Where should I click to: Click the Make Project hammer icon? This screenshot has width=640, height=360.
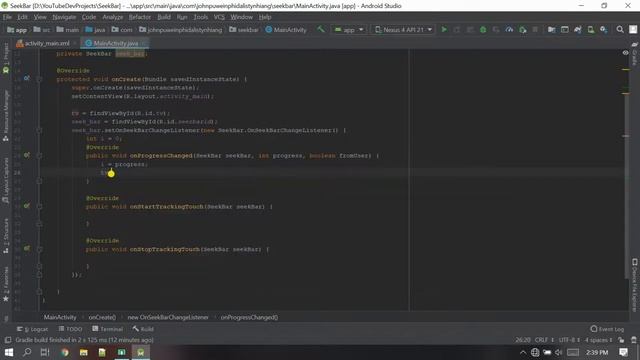[321, 29]
